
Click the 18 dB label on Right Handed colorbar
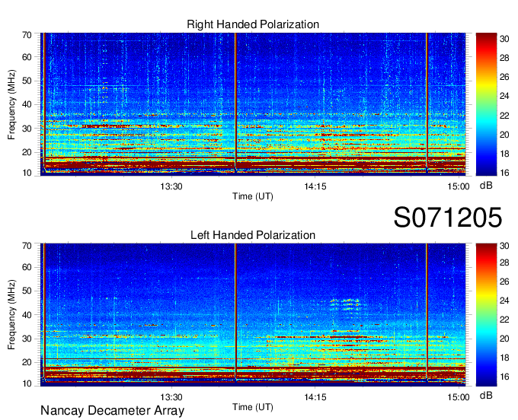[x=504, y=154]
